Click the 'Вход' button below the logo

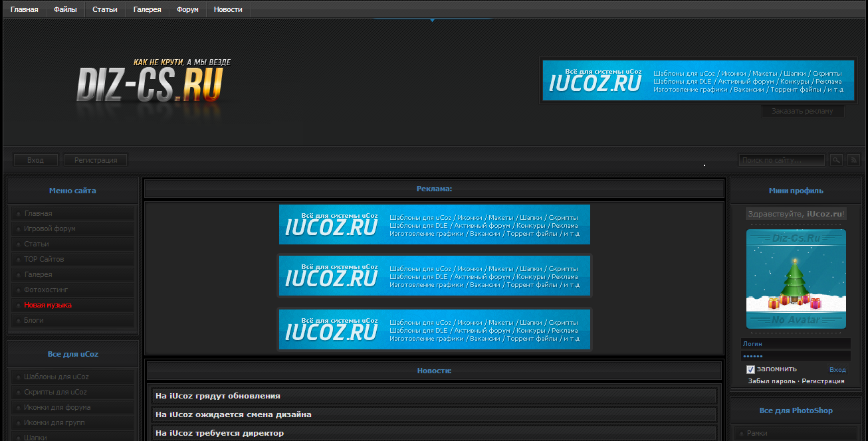35,160
